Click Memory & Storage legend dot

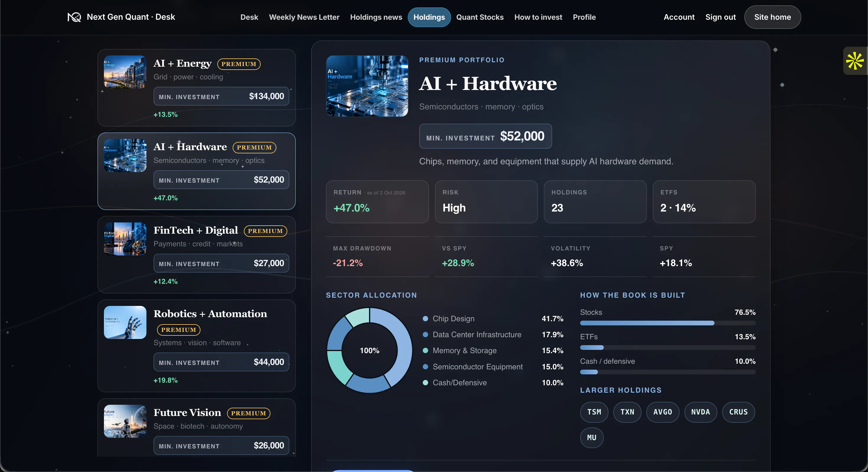pos(425,350)
